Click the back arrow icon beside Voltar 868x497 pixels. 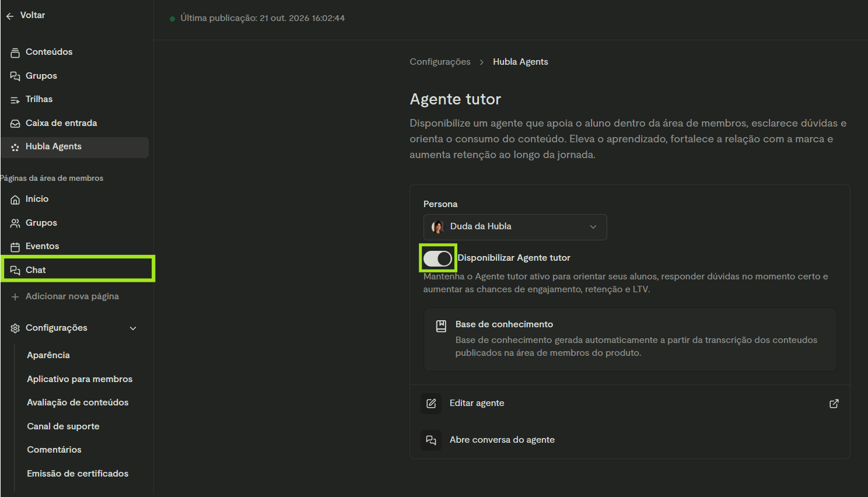tap(10, 16)
